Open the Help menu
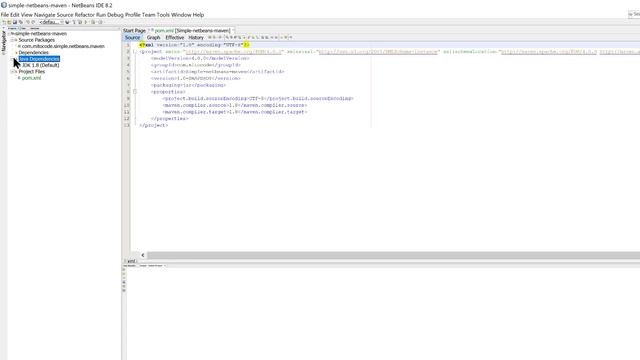The height and width of the screenshot is (360, 640). (198, 15)
